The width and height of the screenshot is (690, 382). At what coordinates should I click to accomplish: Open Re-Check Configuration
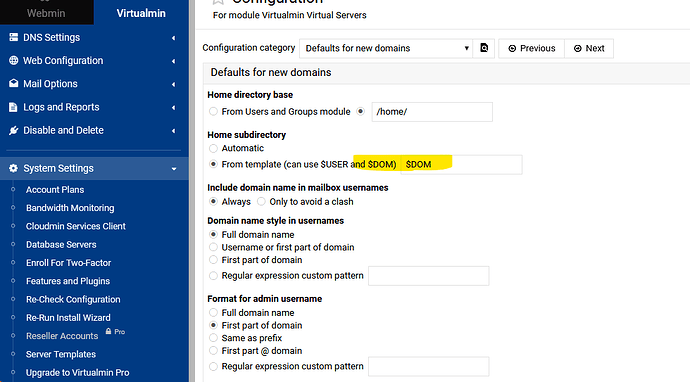point(73,299)
